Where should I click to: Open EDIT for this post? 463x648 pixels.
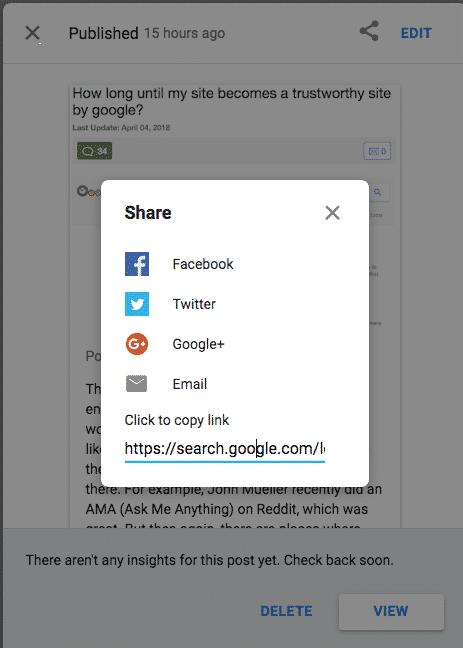point(416,33)
